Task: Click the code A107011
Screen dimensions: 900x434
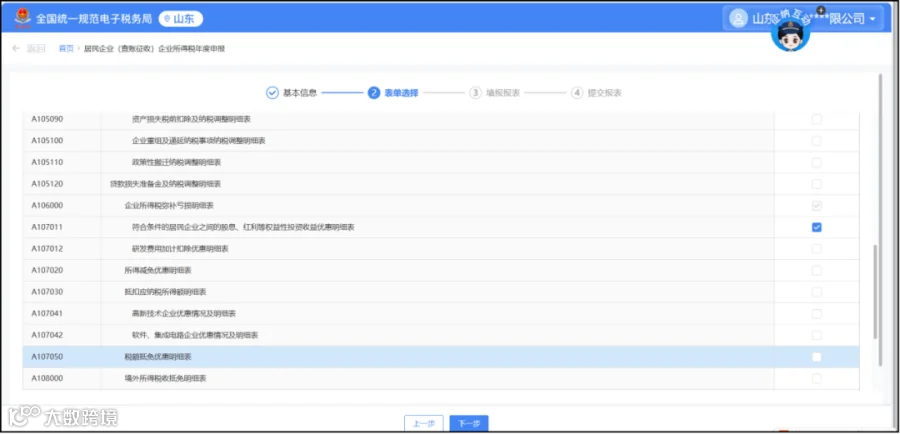Action: tap(47, 227)
